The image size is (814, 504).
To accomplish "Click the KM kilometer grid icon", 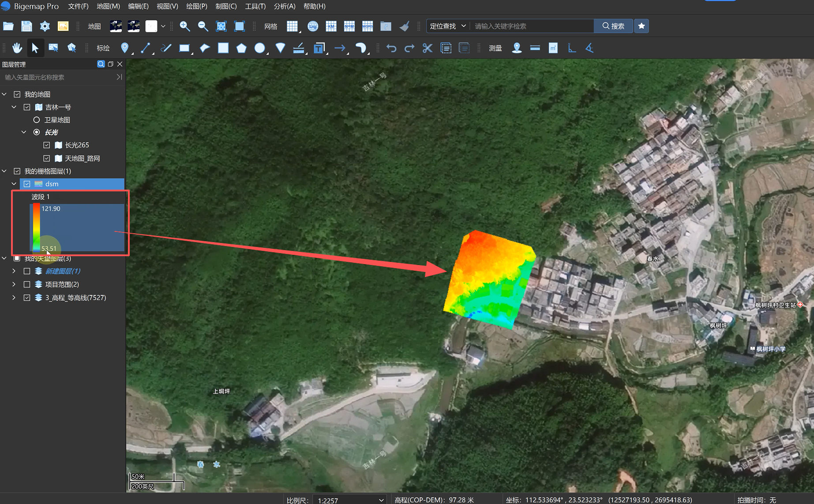I will [331, 26].
